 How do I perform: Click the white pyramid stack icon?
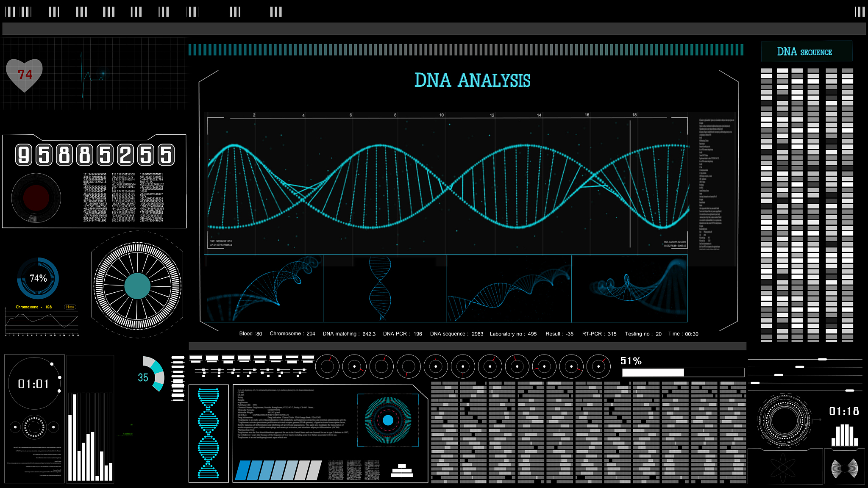pyautogui.click(x=402, y=471)
